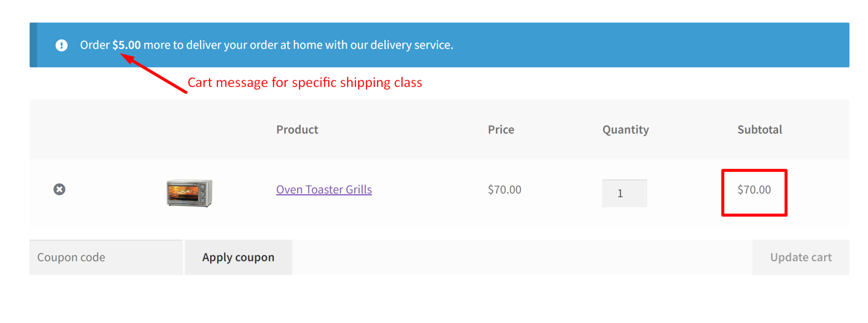The image size is (868, 323).
Task: Select the quantity input field
Action: (x=624, y=193)
